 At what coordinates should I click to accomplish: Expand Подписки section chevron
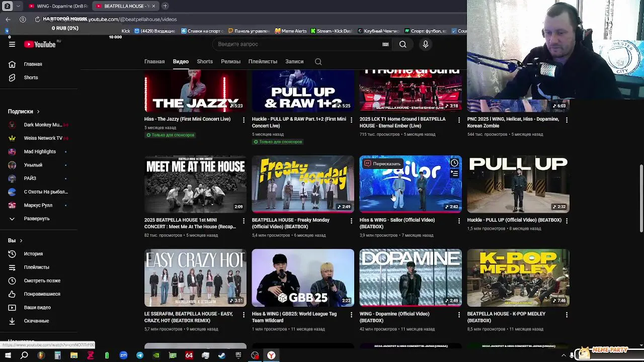click(x=38, y=112)
